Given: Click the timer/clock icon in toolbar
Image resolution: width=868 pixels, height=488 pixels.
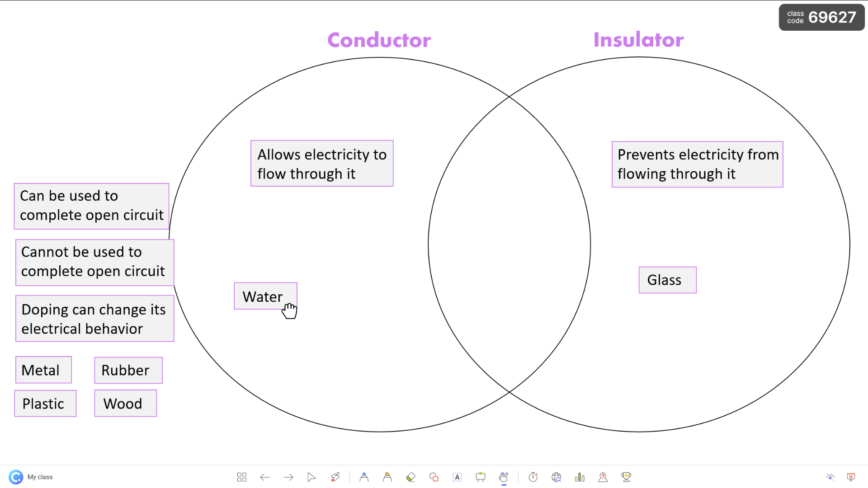Looking at the screenshot, I should (x=533, y=477).
